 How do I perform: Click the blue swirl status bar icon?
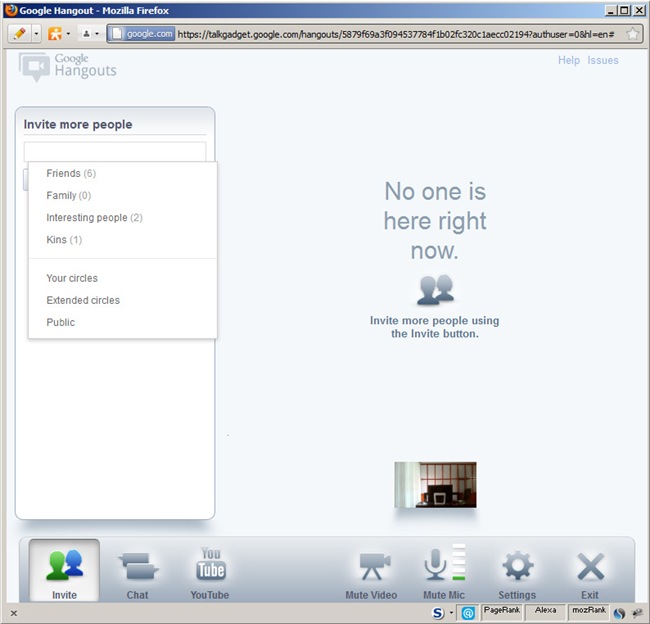tap(619, 613)
